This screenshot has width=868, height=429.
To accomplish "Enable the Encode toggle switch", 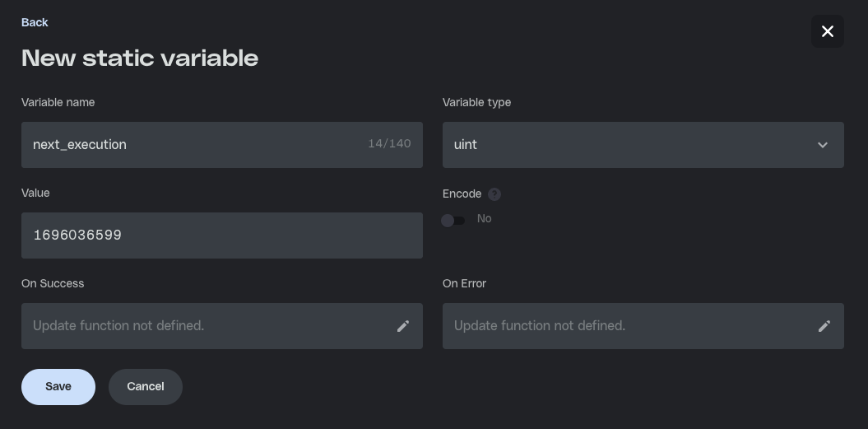I will (453, 220).
